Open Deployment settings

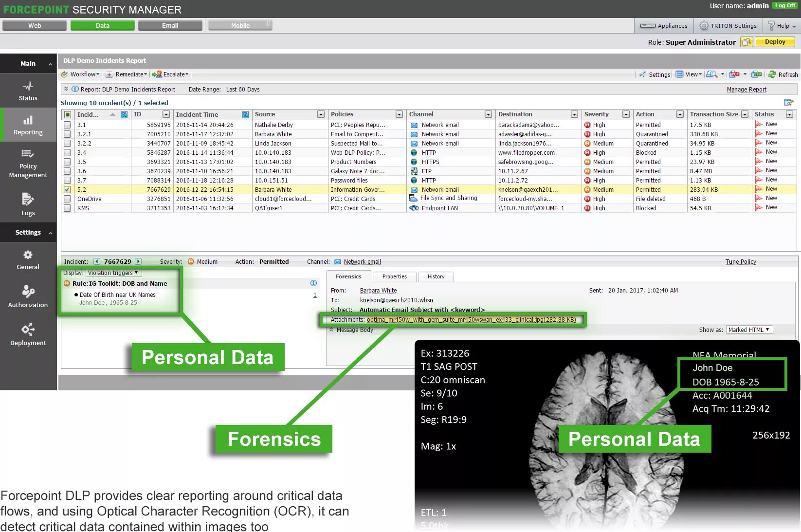pos(28,334)
